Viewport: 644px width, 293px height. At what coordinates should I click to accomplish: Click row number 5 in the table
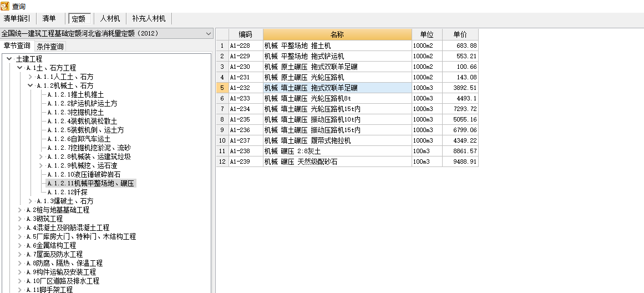(222, 88)
